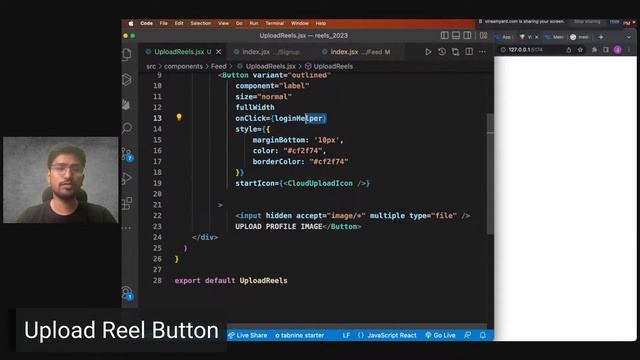Open the View menu
The image size is (640, 360).
click(x=223, y=23)
